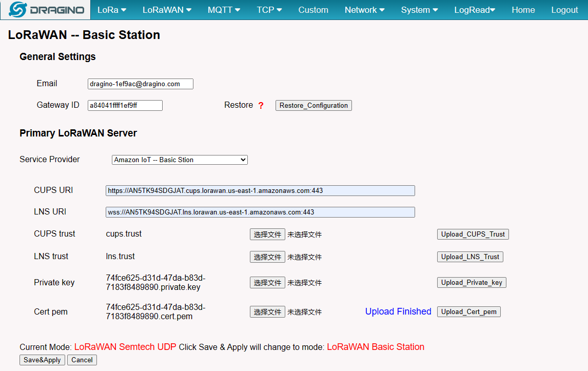Click into the Email input field
This screenshot has width=588, height=371.
pos(140,84)
